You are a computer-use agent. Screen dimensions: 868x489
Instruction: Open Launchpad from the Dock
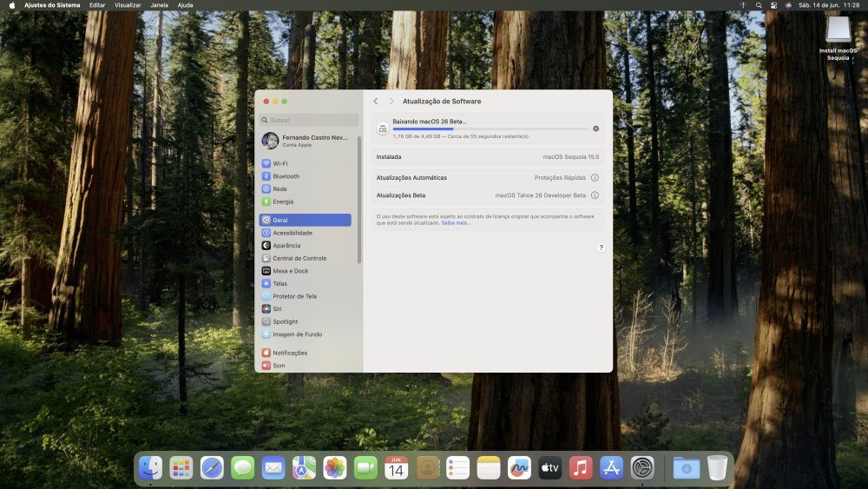pyautogui.click(x=181, y=468)
